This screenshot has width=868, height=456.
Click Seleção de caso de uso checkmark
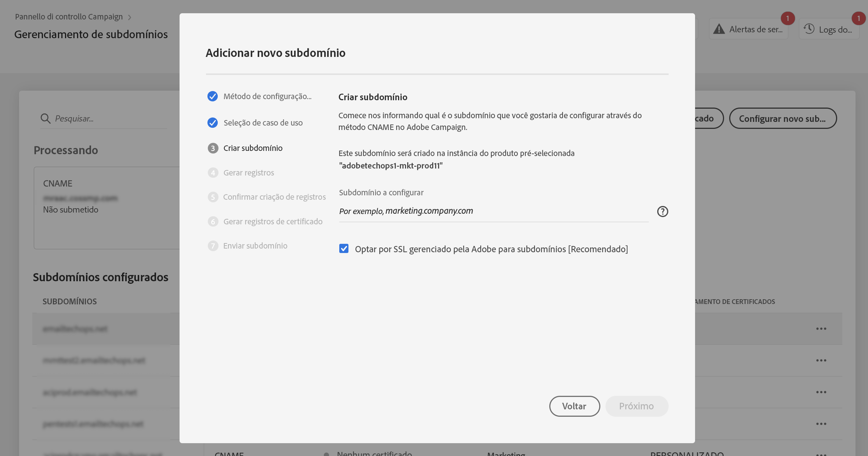coord(213,123)
